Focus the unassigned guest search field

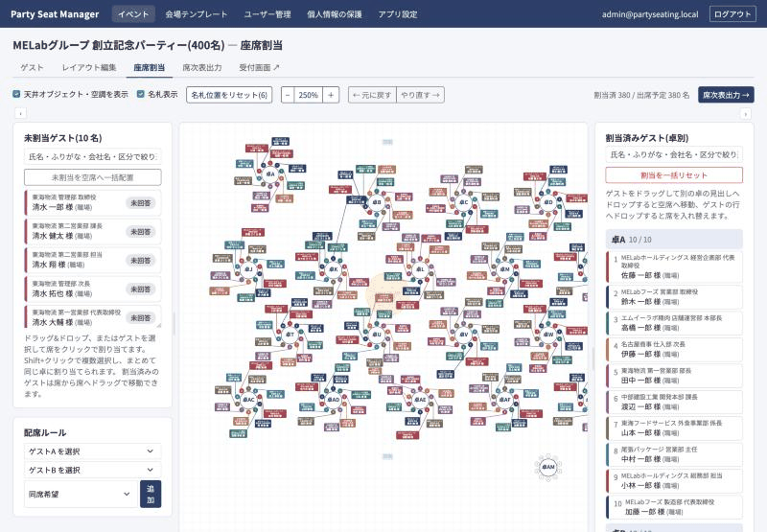(92, 156)
